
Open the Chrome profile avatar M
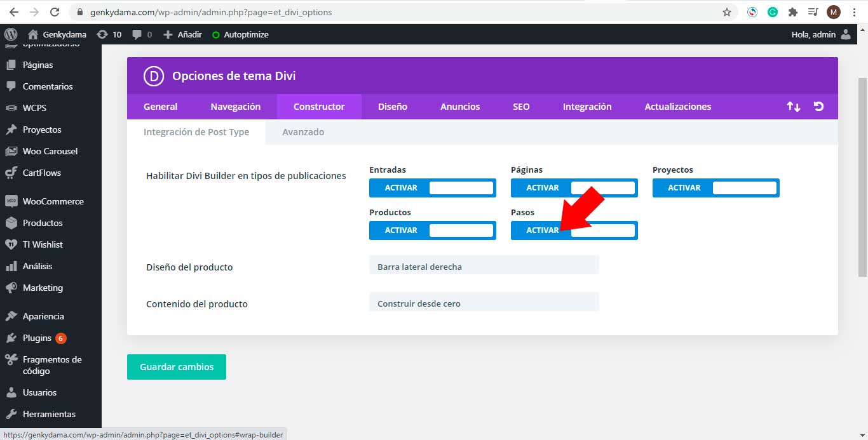[834, 12]
